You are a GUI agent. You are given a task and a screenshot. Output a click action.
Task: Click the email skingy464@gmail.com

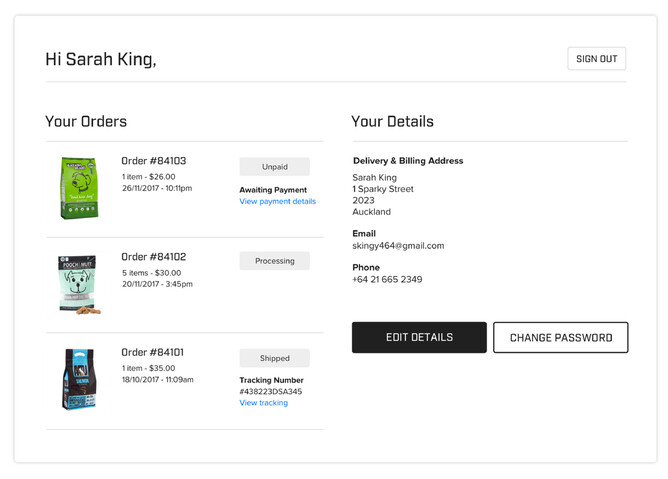(x=397, y=246)
